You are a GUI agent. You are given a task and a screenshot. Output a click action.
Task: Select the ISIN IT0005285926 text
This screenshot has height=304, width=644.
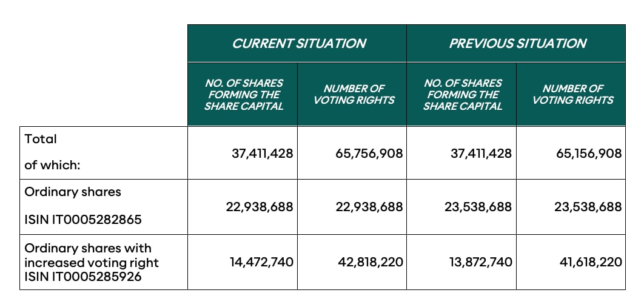(x=82, y=277)
